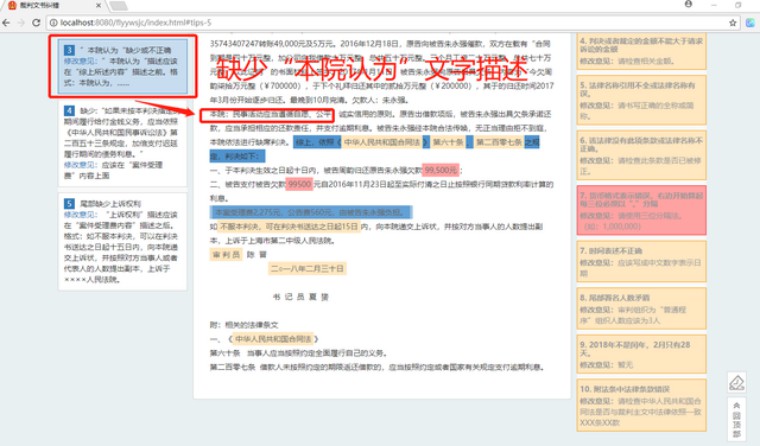Click highlighted text 第六十条 in judgment basis
The height and width of the screenshot is (446, 760).
pos(448,142)
